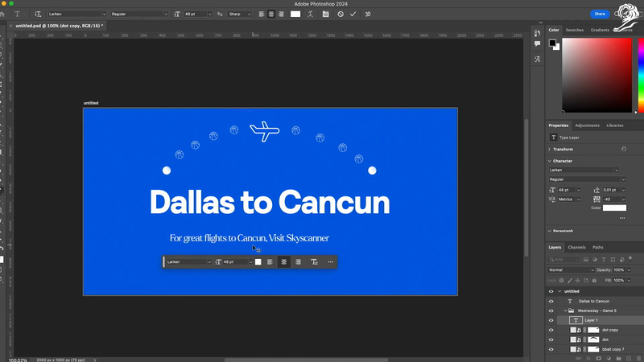Lock image pixels brush icon

pyautogui.click(x=570, y=280)
